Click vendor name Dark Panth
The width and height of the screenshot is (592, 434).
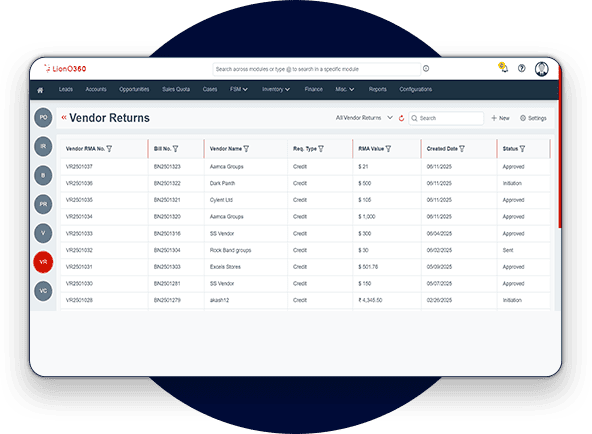point(222,183)
